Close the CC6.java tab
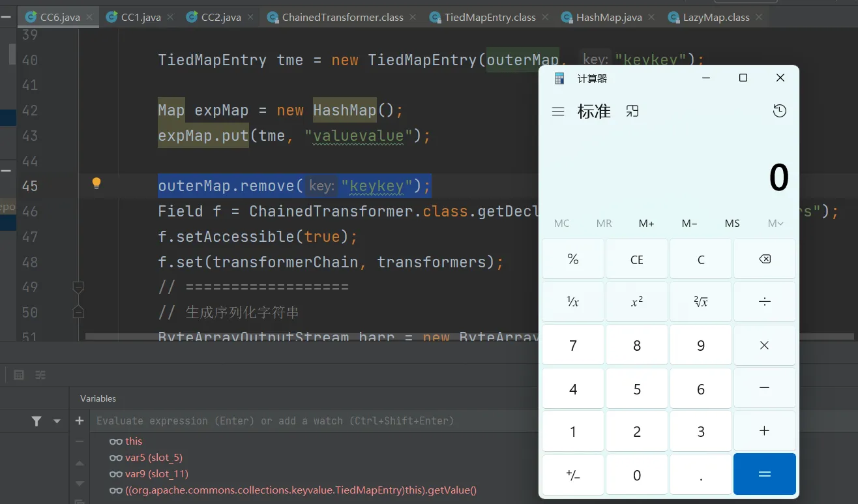The height and width of the screenshot is (504, 858). click(x=89, y=18)
